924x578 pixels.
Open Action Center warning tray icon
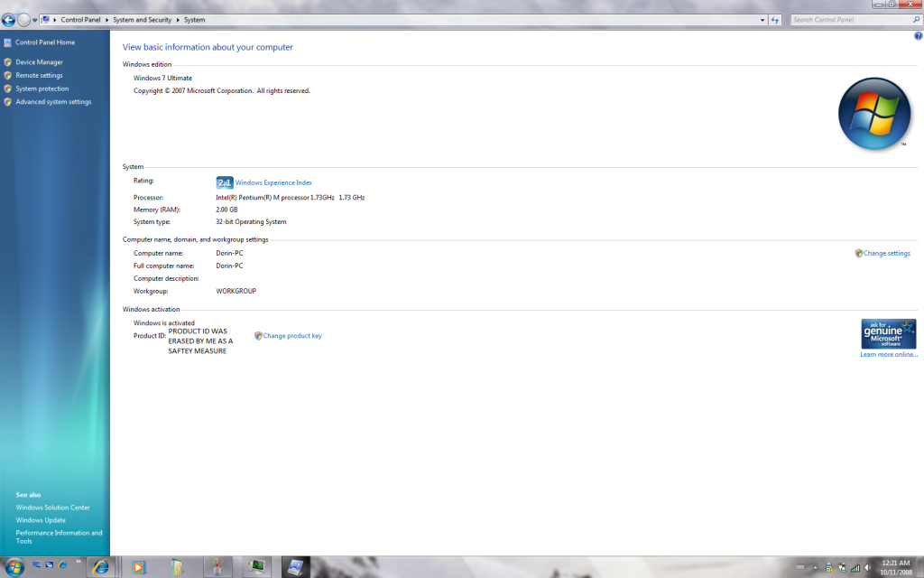pos(828,568)
